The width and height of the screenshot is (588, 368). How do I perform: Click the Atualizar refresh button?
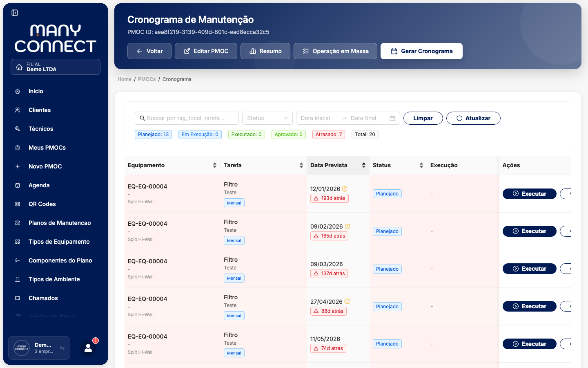point(473,118)
